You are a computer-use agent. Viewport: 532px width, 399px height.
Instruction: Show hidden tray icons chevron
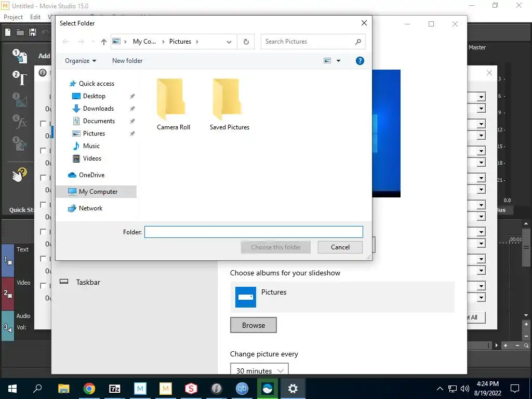coord(440,389)
